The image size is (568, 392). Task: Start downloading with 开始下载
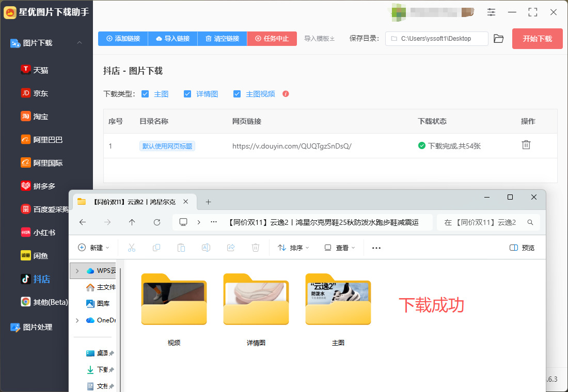(537, 38)
